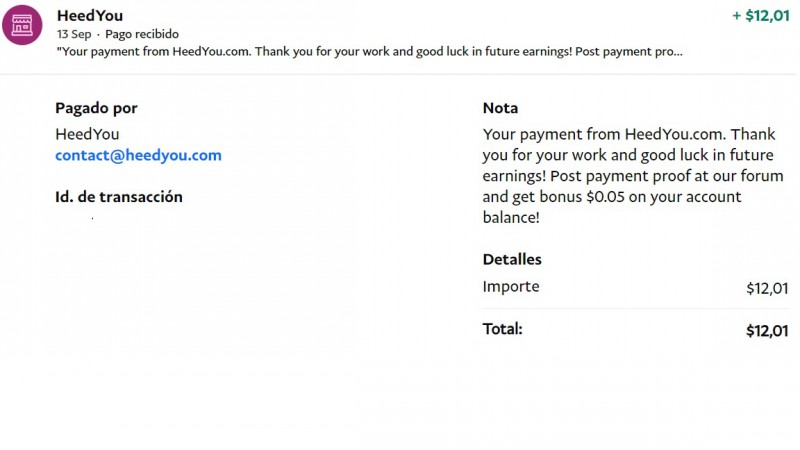Click the divider line above Total
The image size is (800, 450).
coord(635,308)
